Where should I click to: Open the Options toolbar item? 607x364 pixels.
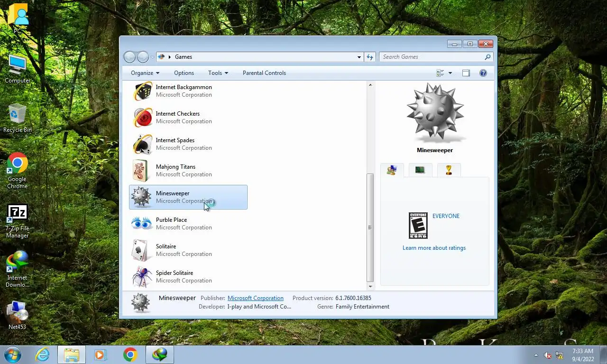184,73
